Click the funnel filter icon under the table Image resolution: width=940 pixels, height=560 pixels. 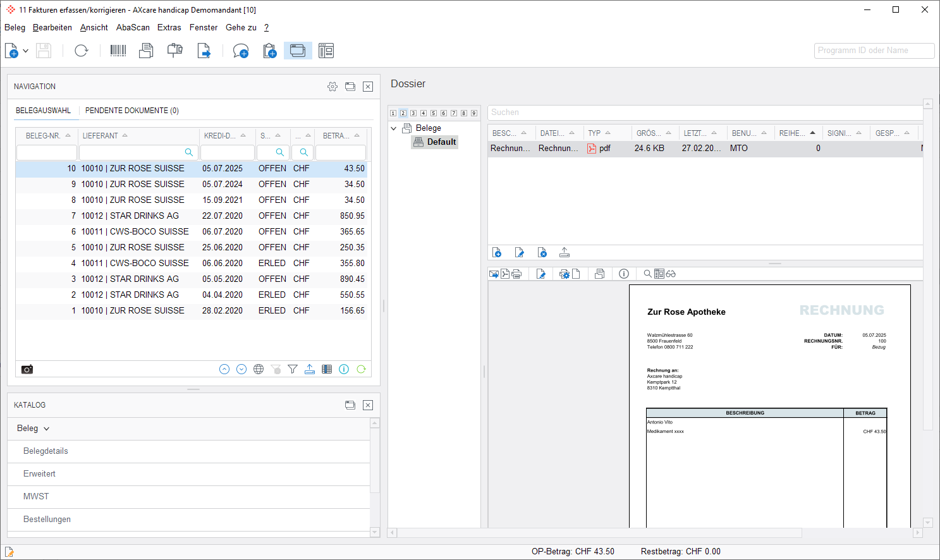[293, 369]
